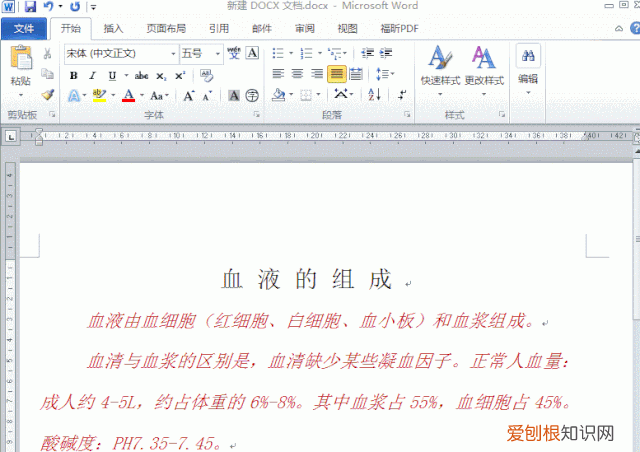The image size is (640, 452).
Task: Apply the red font color A
Action: tap(129, 96)
